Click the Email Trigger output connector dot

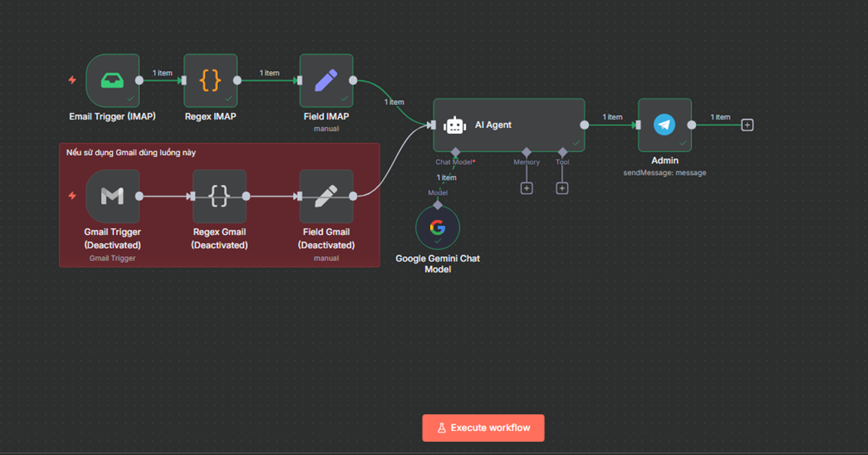point(139,81)
